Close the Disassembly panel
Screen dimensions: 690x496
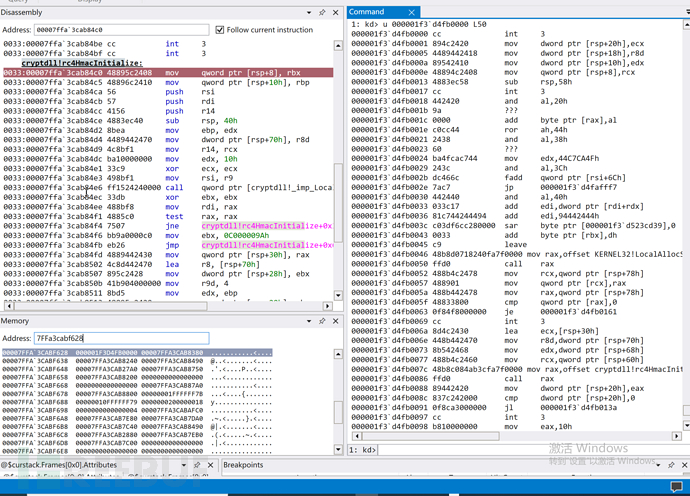tap(335, 12)
